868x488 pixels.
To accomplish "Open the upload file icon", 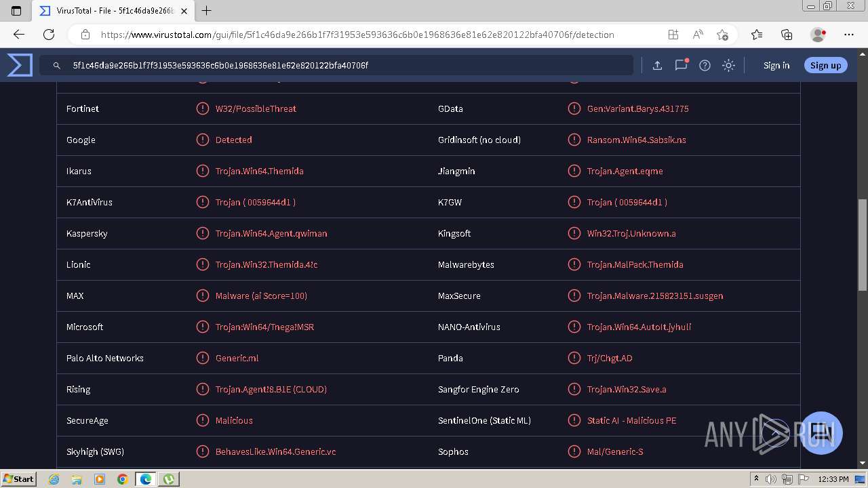I will pyautogui.click(x=657, y=65).
